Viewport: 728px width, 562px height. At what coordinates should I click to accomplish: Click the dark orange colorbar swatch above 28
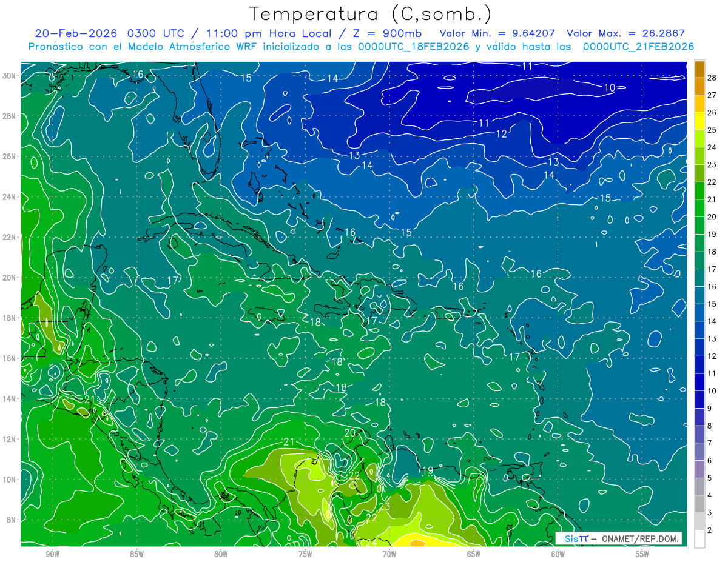coord(699,70)
